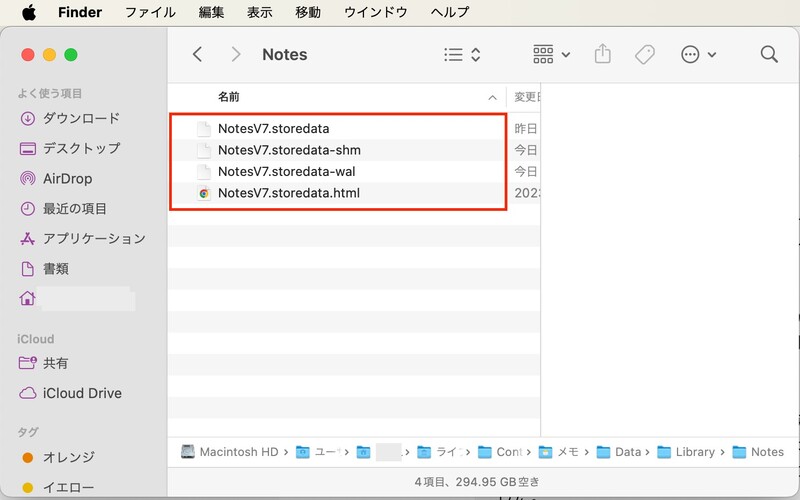Click the document icon of NotesV7.storedata-shm
The width and height of the screenshot is (800, 500).
(x=204, y=151)
